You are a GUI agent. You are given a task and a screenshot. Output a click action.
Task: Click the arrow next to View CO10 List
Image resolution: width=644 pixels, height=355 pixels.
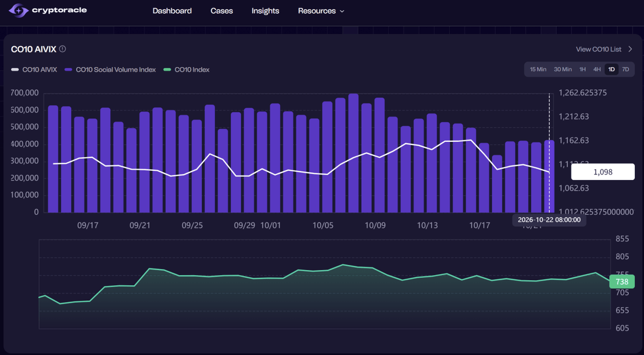click(630, 49)
